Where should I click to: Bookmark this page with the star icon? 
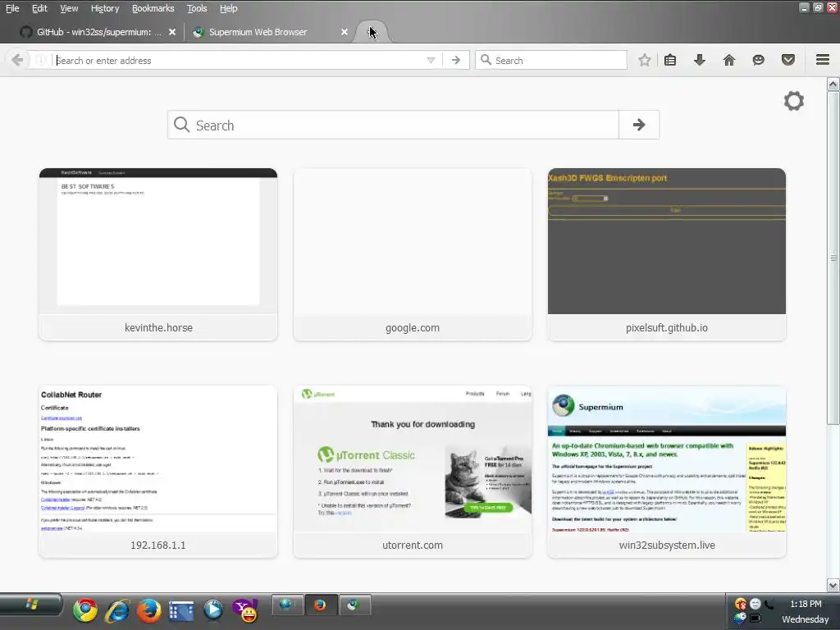[645, 60]
